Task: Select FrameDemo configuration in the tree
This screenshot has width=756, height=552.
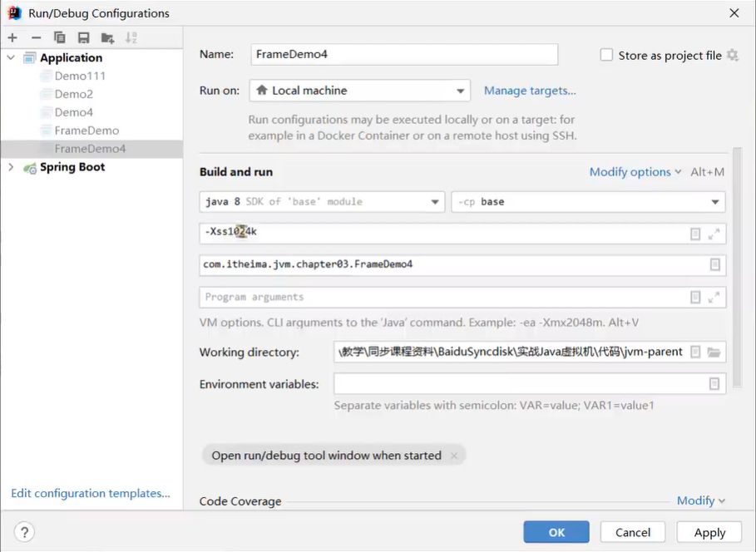Action: 86,131
